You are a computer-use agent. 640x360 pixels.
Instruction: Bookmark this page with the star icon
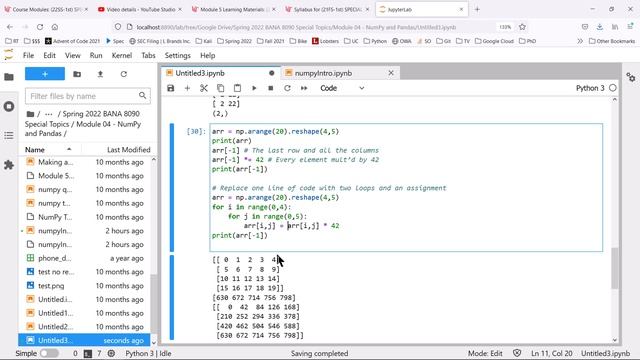tap(522, 27)
